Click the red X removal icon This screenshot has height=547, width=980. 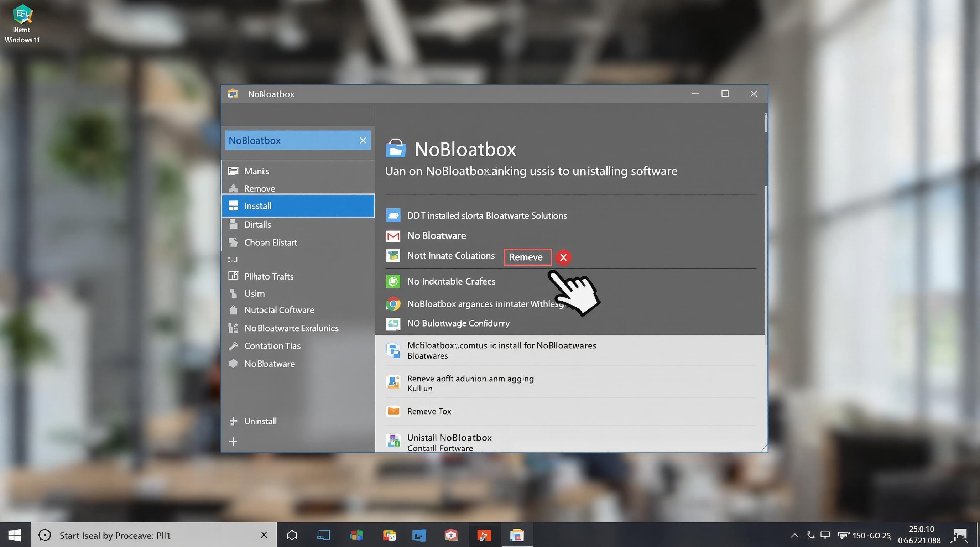[563, 257]
